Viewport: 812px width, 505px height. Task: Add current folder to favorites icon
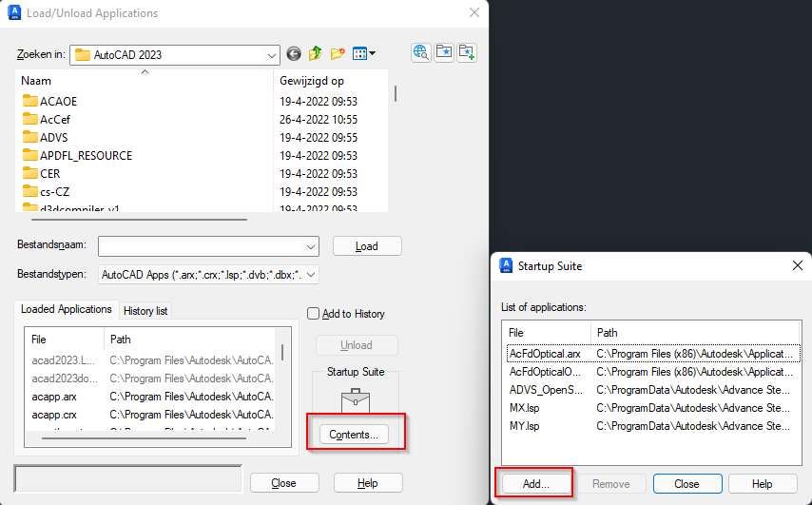coord(467,53)
